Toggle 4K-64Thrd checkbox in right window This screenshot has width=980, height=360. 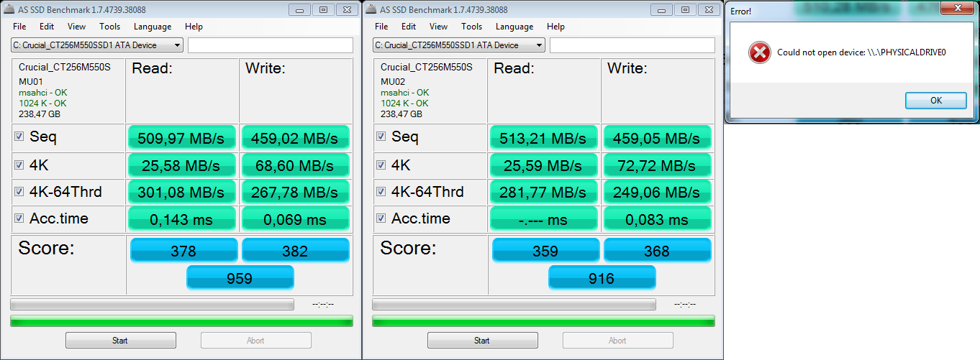pos(381,192)
